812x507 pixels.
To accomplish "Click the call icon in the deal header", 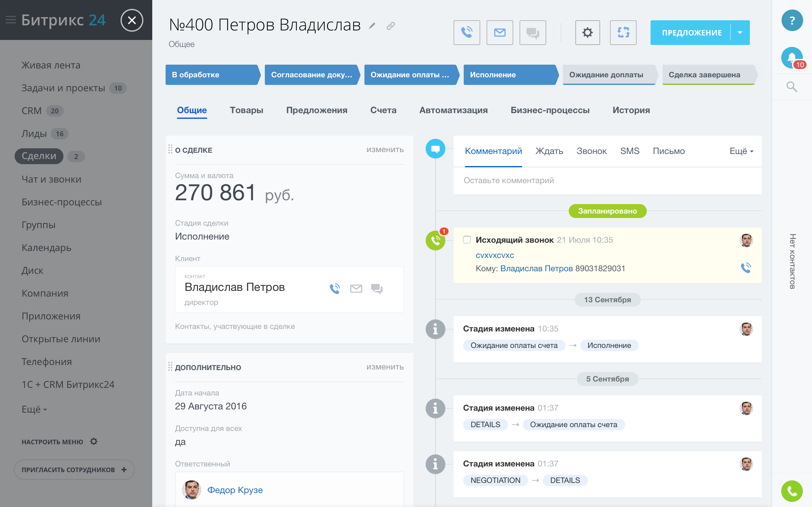I will pos(466,33).
